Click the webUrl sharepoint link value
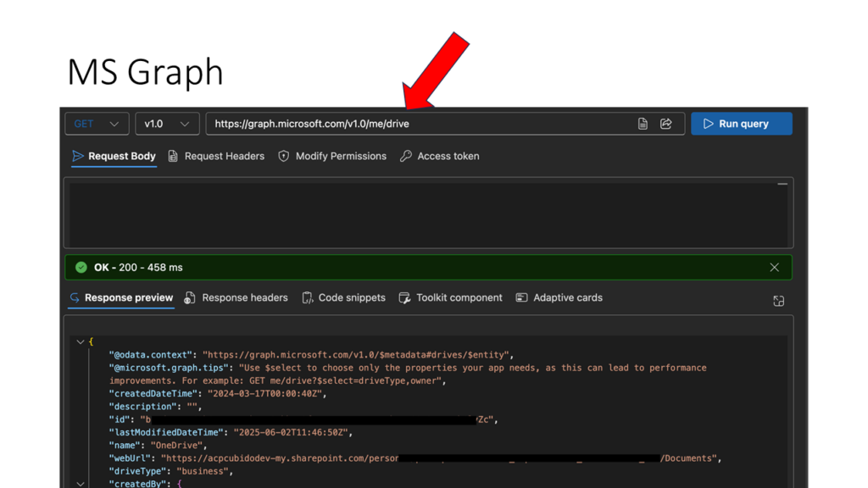This screenshot has width=868, height=488. pyautogui.click(x=439, y=458)
